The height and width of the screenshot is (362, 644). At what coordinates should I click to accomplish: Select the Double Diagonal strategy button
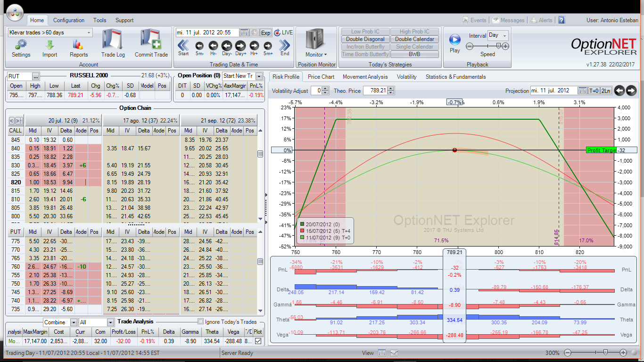coord(365,39)
